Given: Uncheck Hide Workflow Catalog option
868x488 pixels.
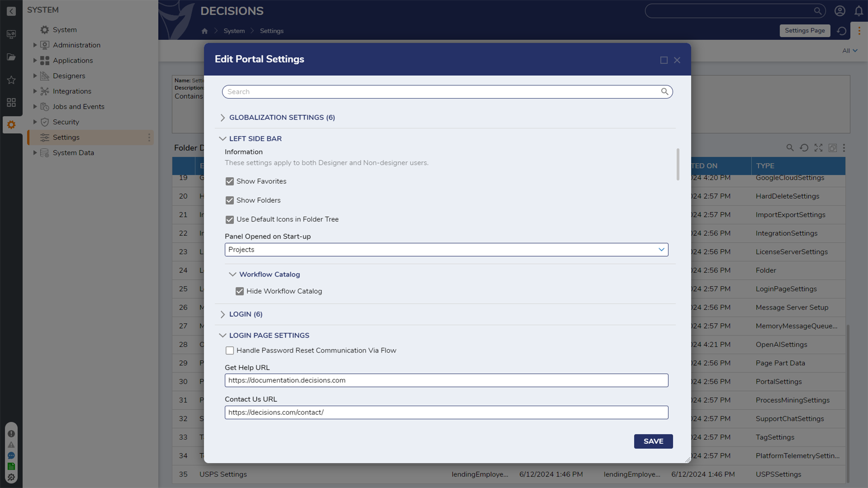Looking at the screenshot, I should (240, 291).
